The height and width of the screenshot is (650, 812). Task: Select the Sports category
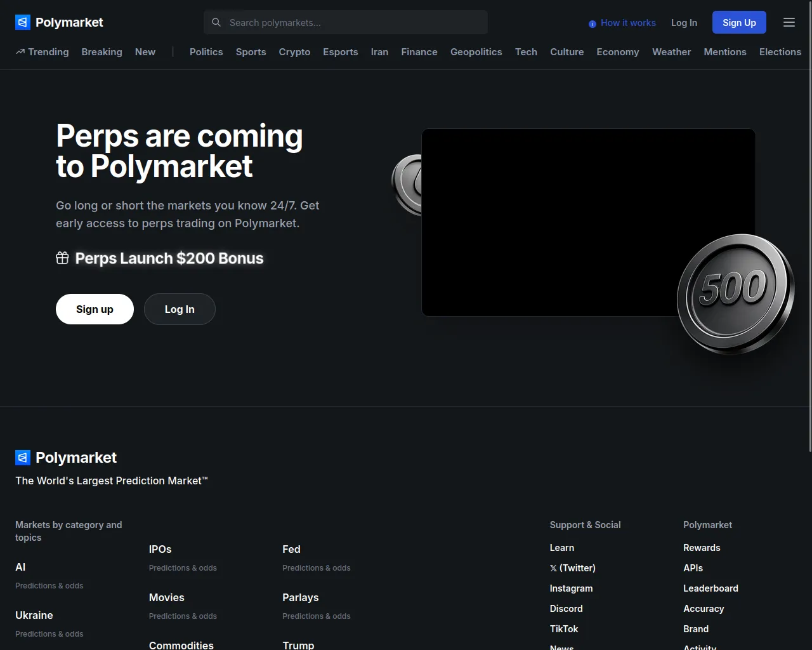click(x=251, y=52)
